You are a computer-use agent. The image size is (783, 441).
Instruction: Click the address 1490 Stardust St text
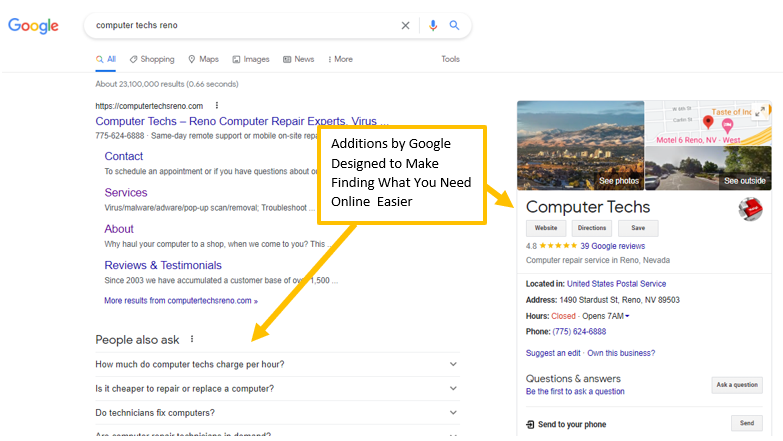(x=619, y=300)
